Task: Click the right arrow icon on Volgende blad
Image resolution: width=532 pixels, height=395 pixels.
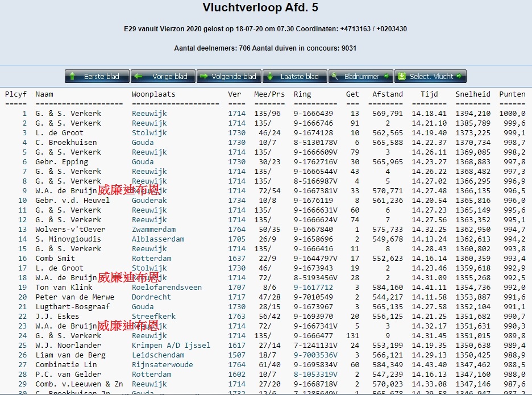Action: point(203,76)
